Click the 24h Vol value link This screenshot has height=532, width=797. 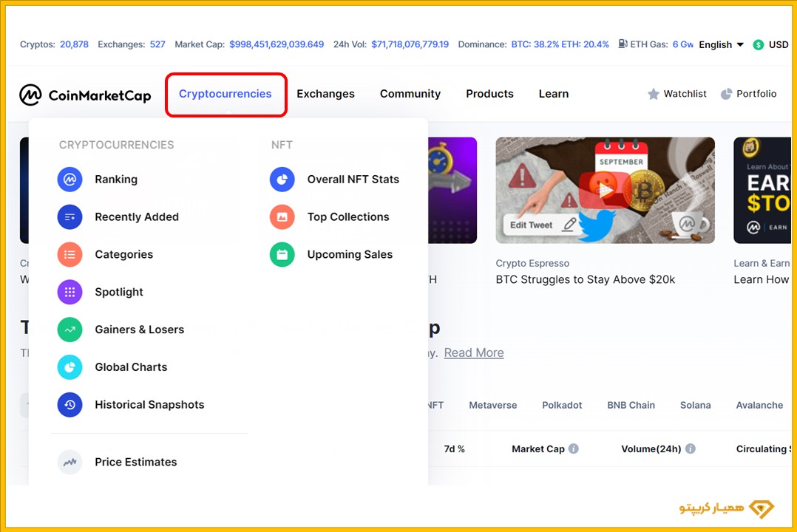(410, 45)
